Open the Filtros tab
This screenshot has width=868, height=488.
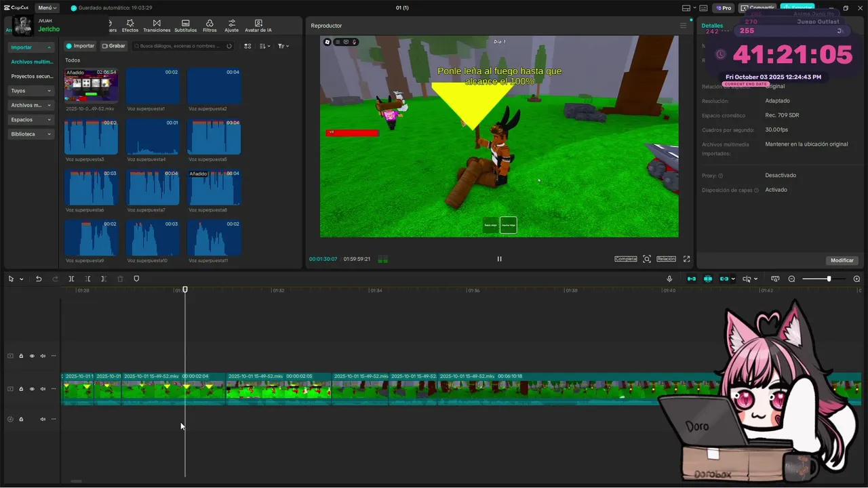pos(210,26)
